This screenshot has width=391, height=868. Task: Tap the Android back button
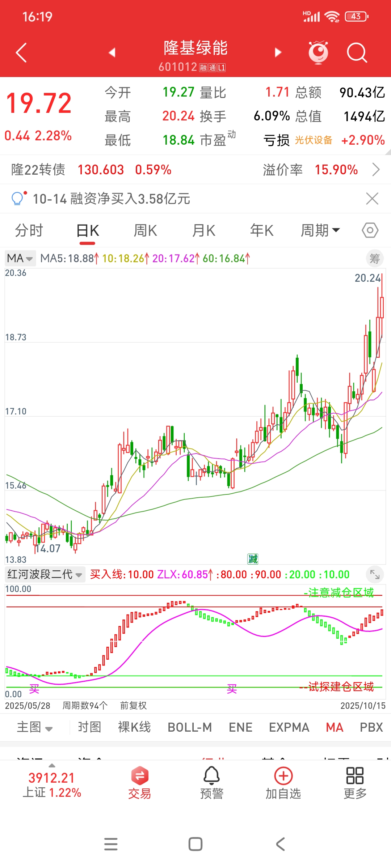[281, 844]
